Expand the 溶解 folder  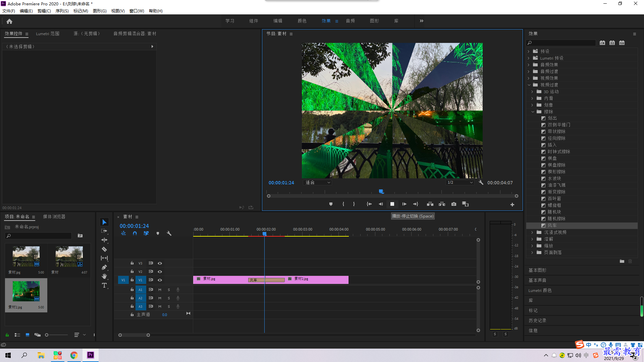532,239
